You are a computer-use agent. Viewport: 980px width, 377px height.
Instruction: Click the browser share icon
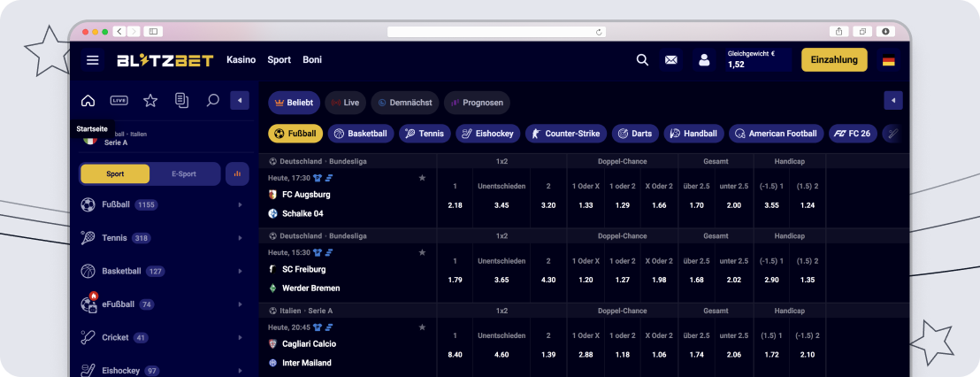(x=838, y=31)
